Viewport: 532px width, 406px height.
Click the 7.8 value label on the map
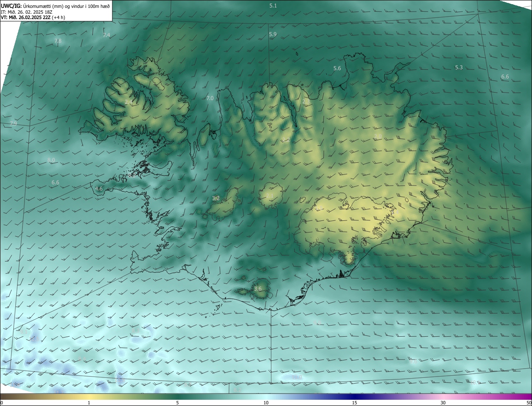(58, 41)
